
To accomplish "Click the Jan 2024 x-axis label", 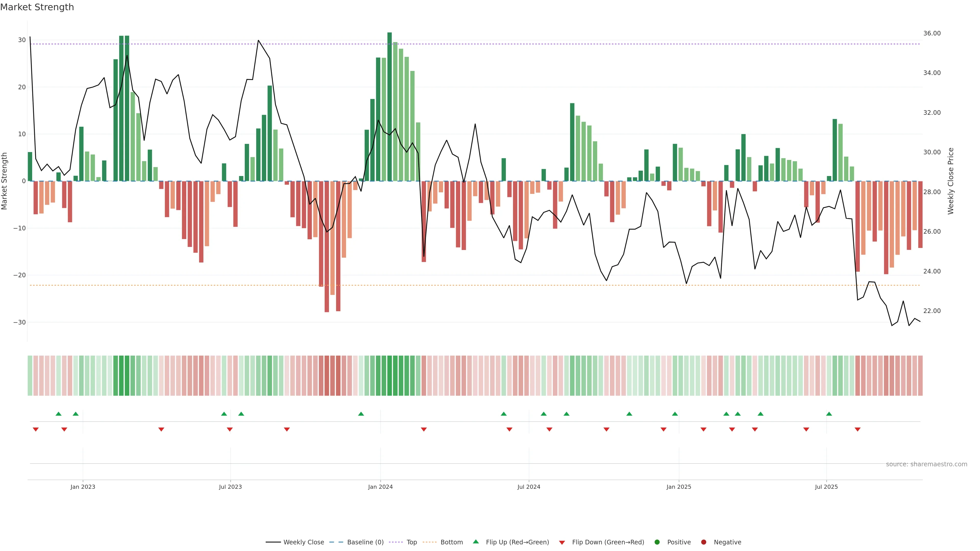I will click(380, 487).
